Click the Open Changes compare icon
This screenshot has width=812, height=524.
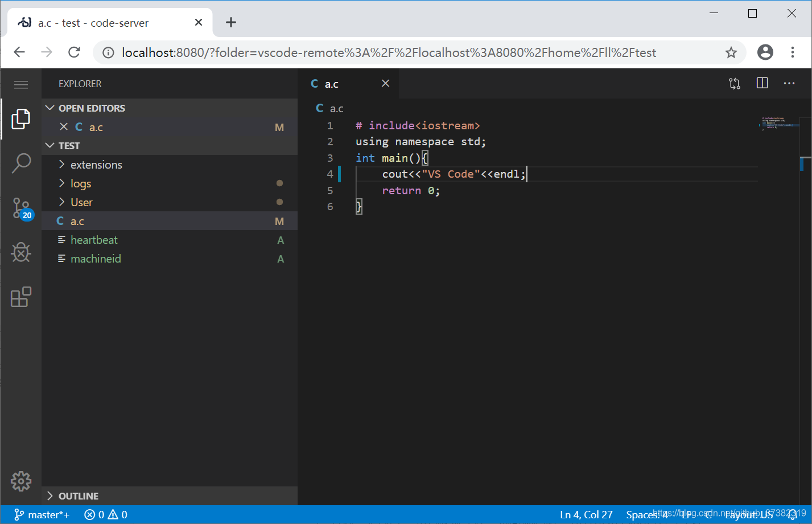pyautogui.click(x=735, y=84)
